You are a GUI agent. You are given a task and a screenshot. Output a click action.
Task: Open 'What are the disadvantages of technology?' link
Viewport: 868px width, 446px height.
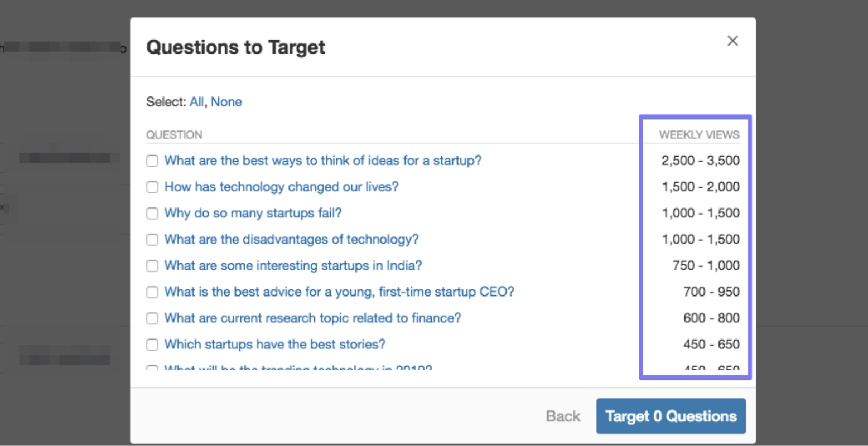coord(291,239)
